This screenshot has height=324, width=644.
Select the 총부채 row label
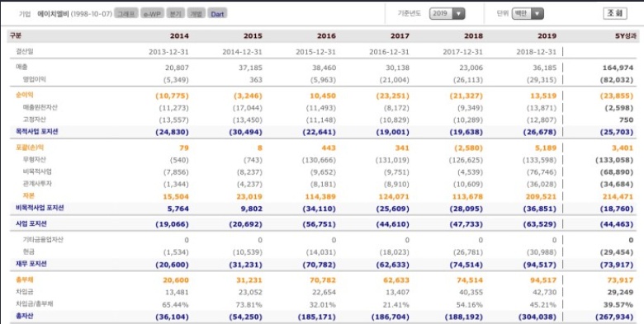(24, 279)
